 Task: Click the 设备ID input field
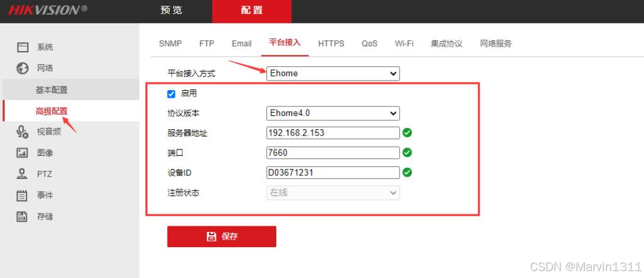click(332, 172)
